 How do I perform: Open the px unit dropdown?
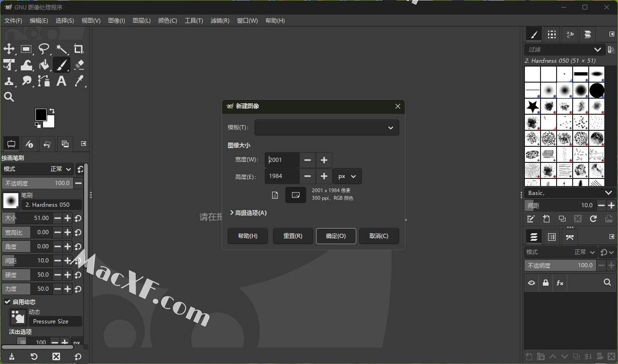pyautogui.click(x=347, y=176)
